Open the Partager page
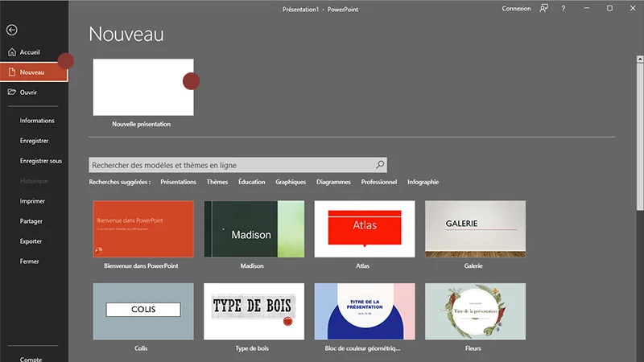Image resolution: width=644 pixels, height=362 pixels. point(31,220)
